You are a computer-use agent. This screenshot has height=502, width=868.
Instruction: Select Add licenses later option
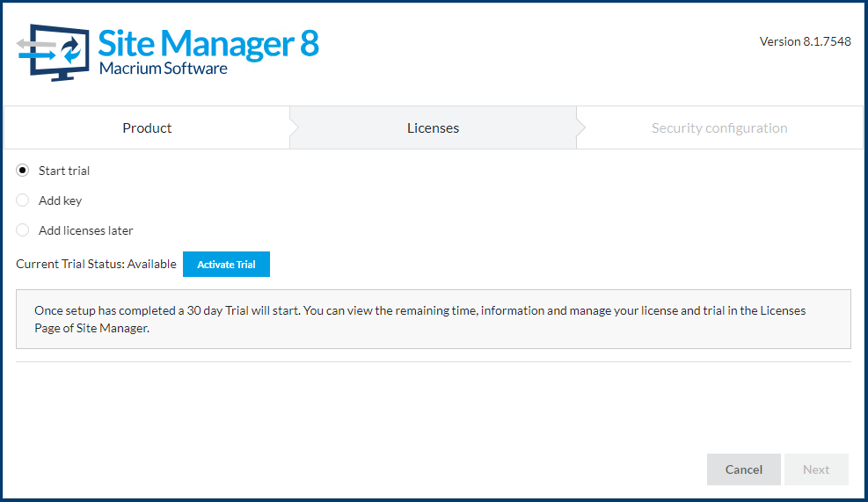(23, 230)
